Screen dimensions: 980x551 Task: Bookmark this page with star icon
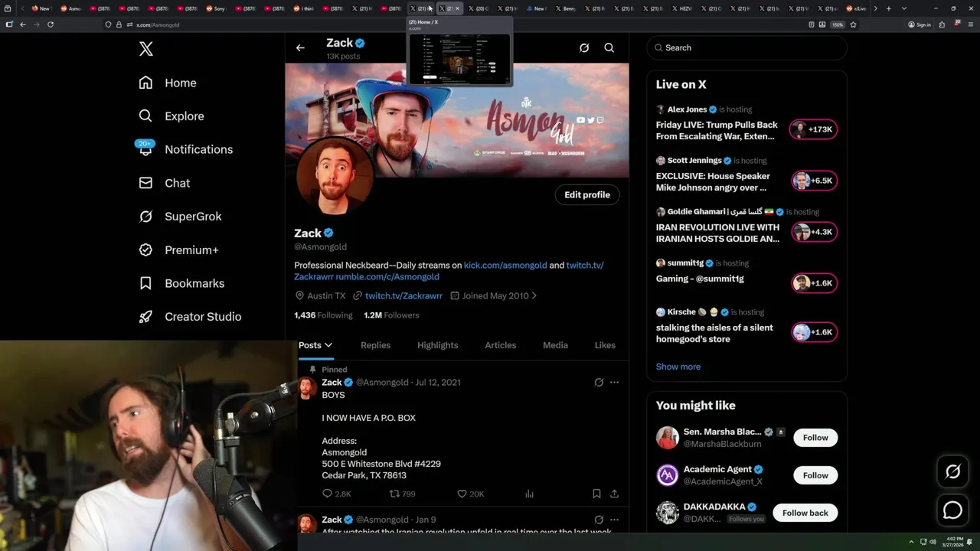(x=853, y=24)
